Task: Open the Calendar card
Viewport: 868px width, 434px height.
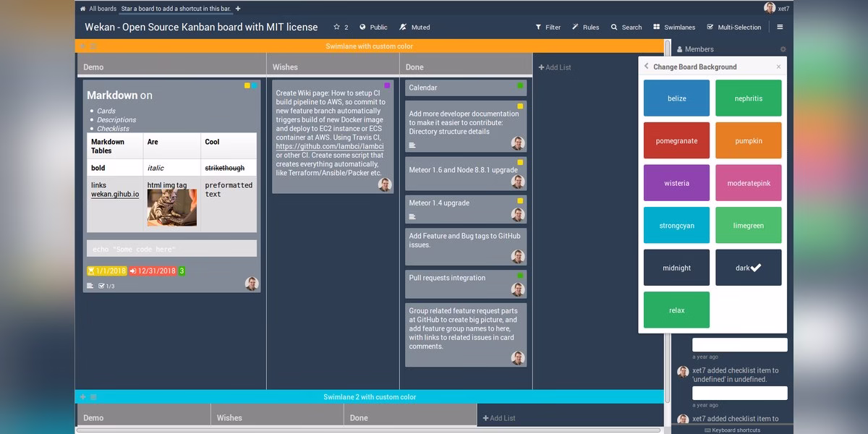Action: [x=465, y=88]
